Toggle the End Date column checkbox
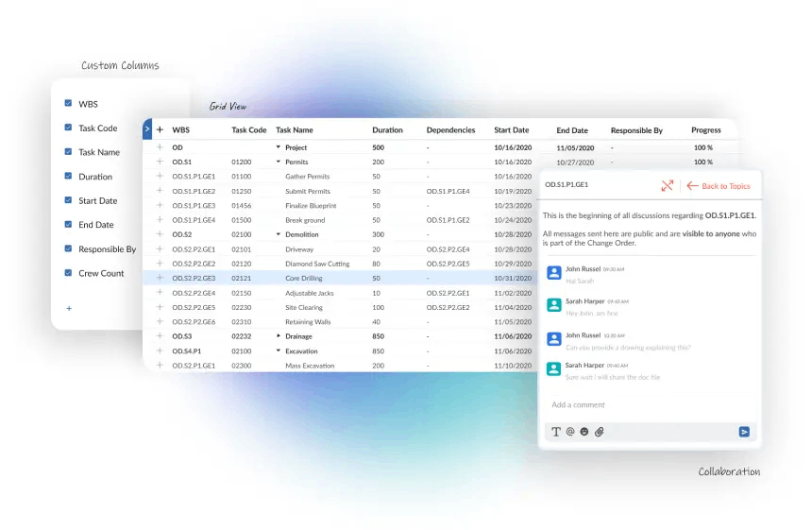Viewport: 812px width, 530px height. click(x=68, y=224)
